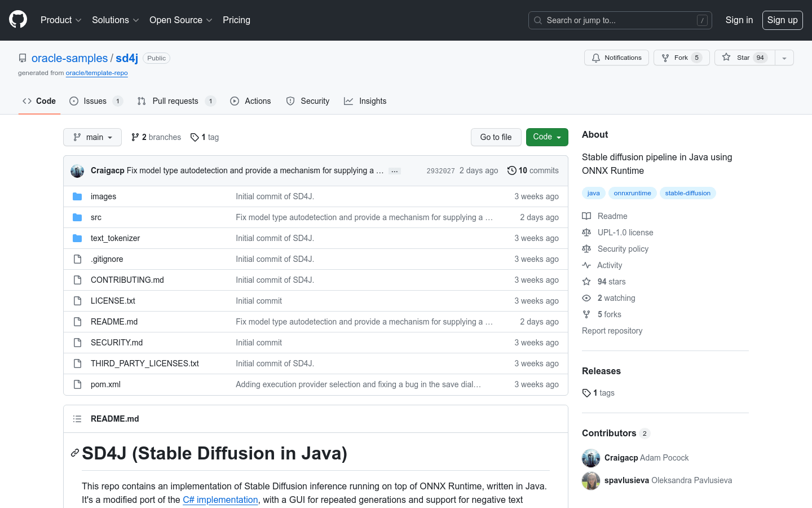Click the Fork button
Screen dimensions: 812x508
pos(682,58)
